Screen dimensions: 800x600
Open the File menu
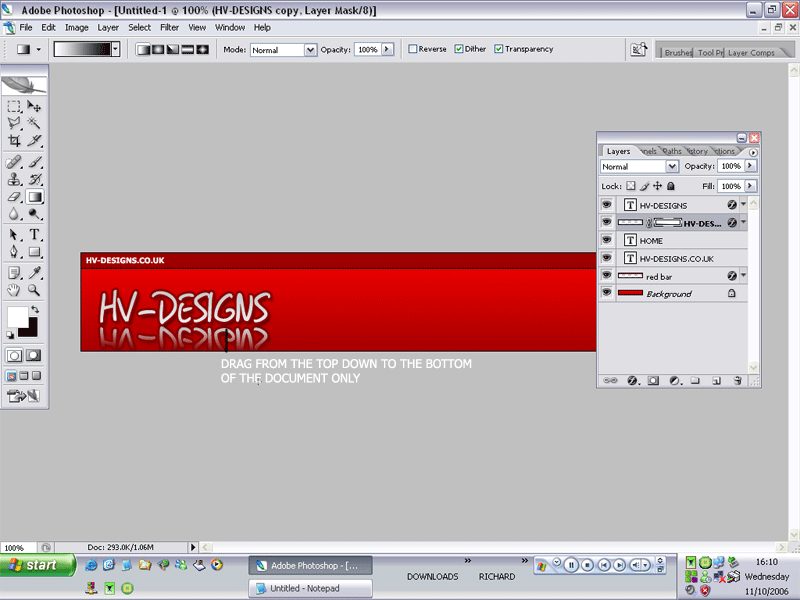(26, 28)
